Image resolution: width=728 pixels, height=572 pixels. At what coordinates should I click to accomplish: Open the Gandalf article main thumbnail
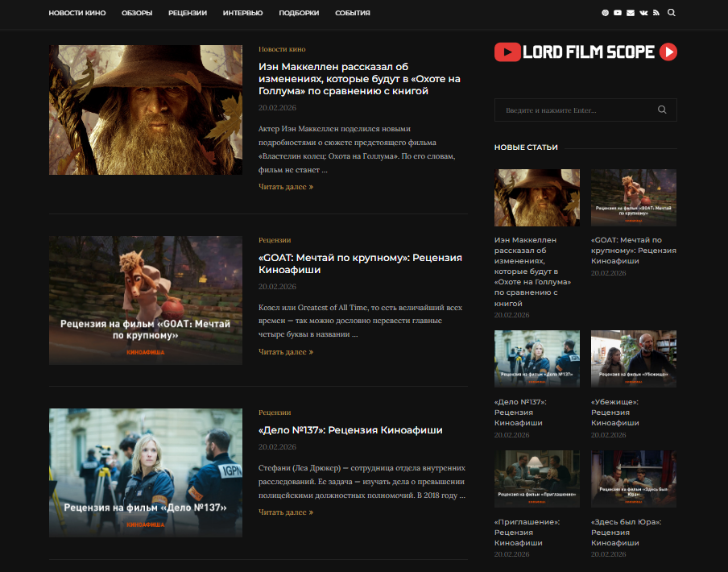tap(146, 110)
